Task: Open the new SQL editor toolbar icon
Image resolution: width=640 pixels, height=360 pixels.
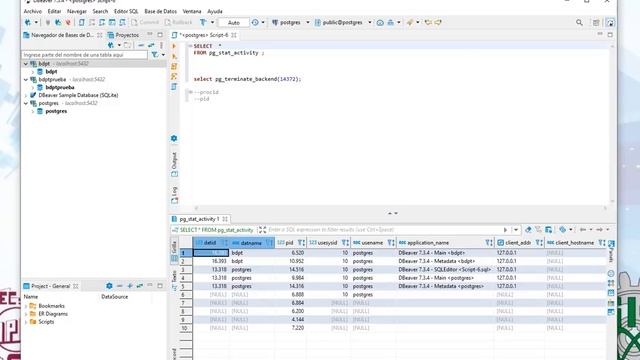Action: coord(82,22)
